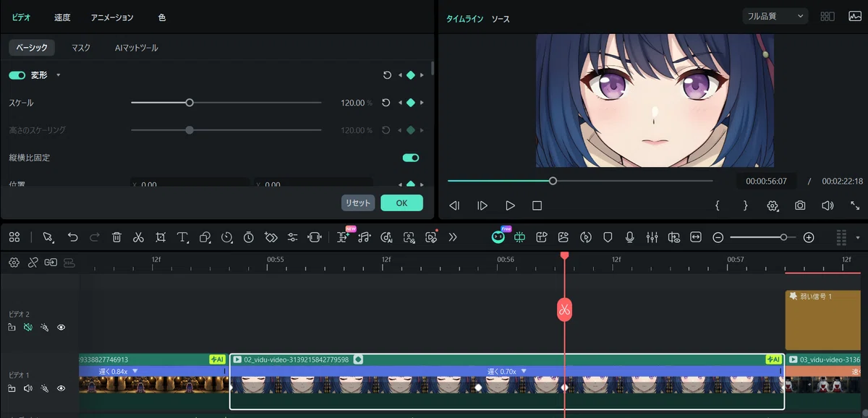Open timeline settings gear icon
868x418 pixels.
[x=14, y=263]
